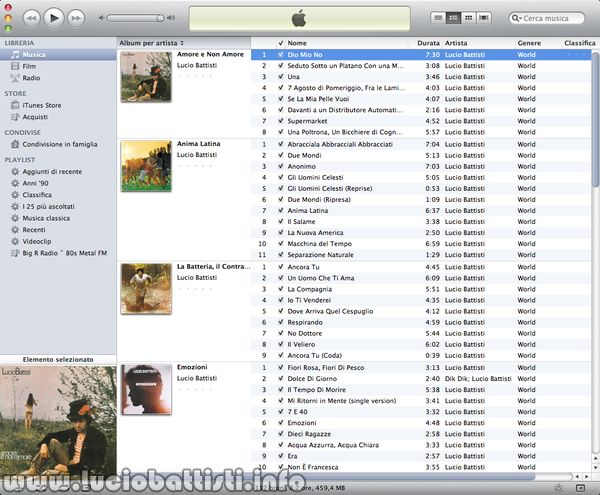This screenshot has height=495, width=600.
Task: Click the search magnifier icon
Action: point(516,18)
